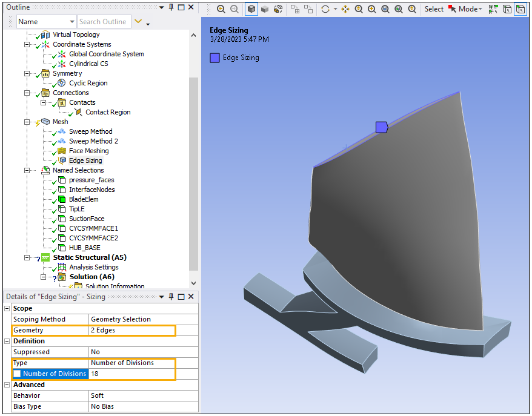Pin the Details of Edge Sizing panel
Image resolution: width=532 pixels, height=416 pixels.
[x=171, y=297]
